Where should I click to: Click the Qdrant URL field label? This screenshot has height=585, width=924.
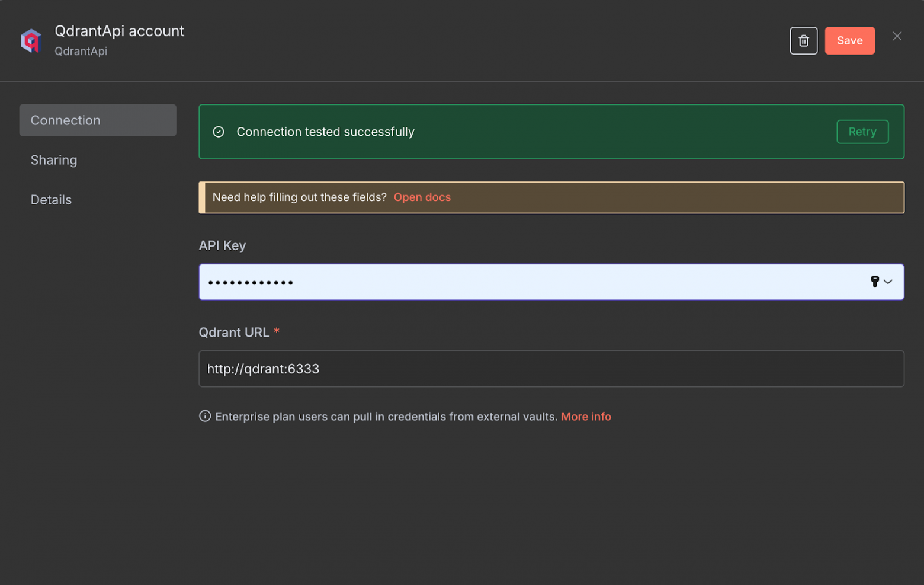[234, 333]
